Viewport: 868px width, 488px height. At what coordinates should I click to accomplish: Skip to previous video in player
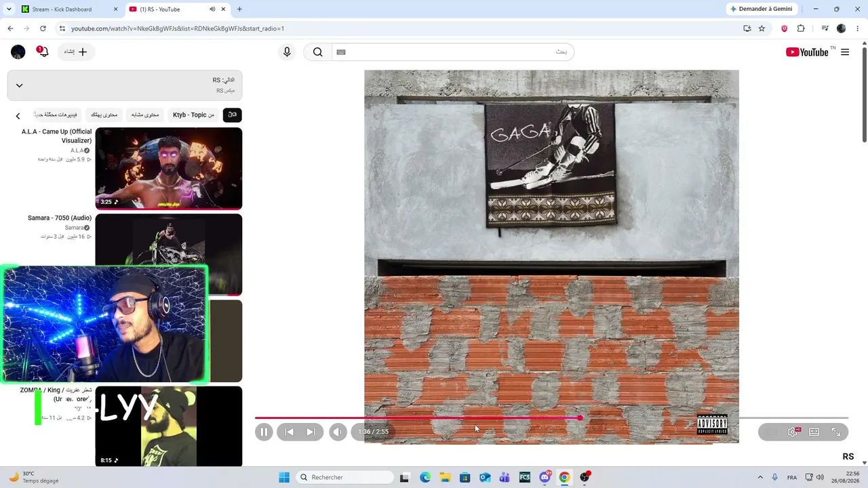290,432
